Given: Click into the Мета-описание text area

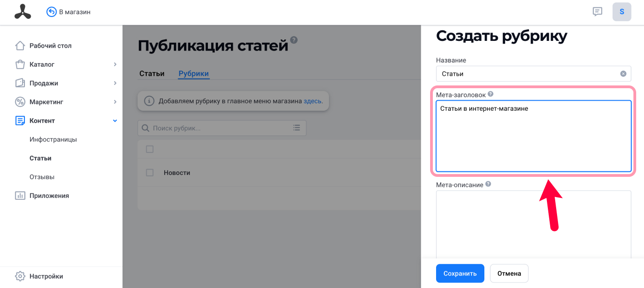Looking at the screenshot, I should (x=534, y=224).
